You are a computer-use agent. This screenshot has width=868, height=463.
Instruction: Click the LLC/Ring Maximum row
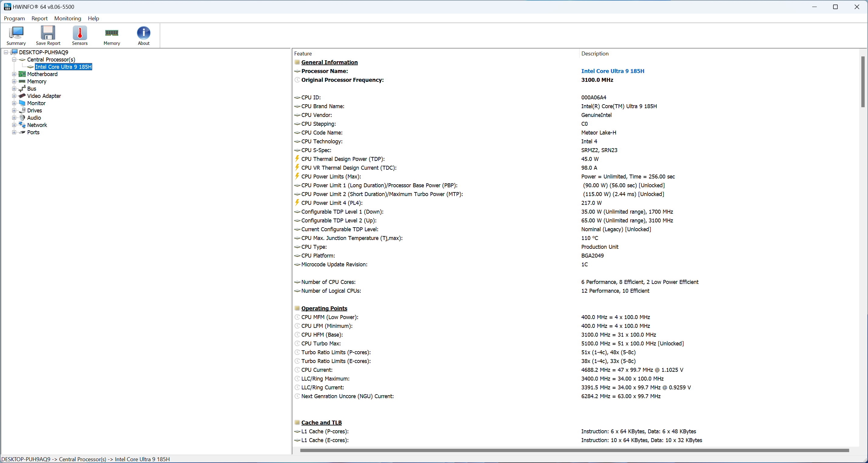[x=576, y=379]
